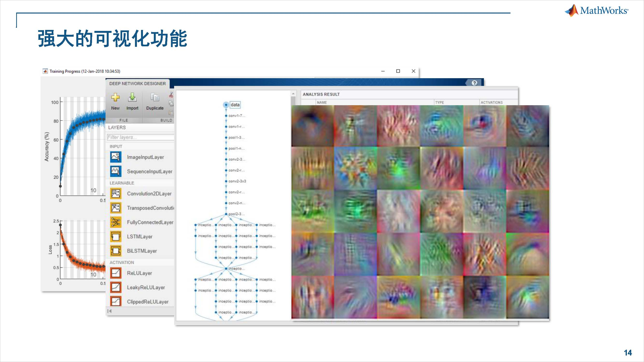Click the top-left feature visualization thumbnail
Screen dimensions: 644x362
click(312, 126)
